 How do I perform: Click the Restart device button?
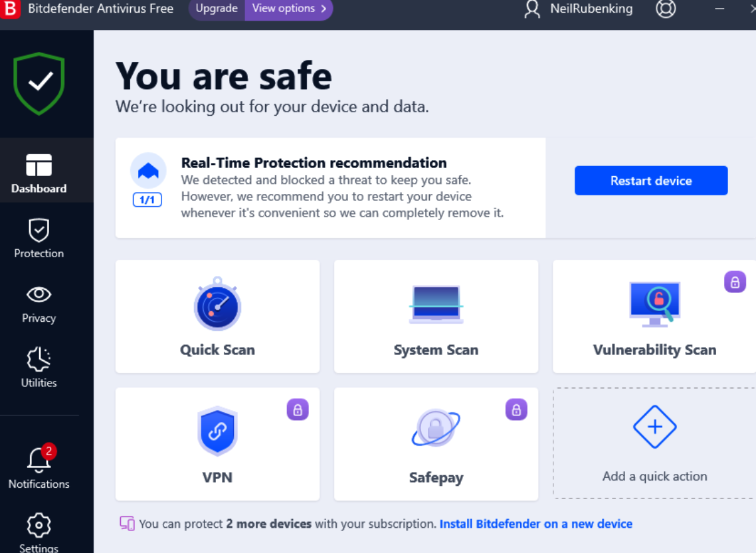(651, 181)
